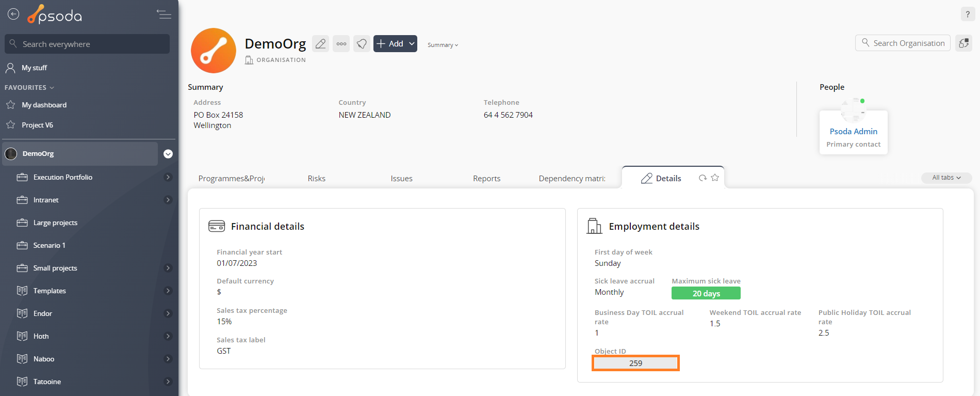Viewport: 980px width, 396px height.
Task: Click the Search Organisation field
Action: pos(903,43)
